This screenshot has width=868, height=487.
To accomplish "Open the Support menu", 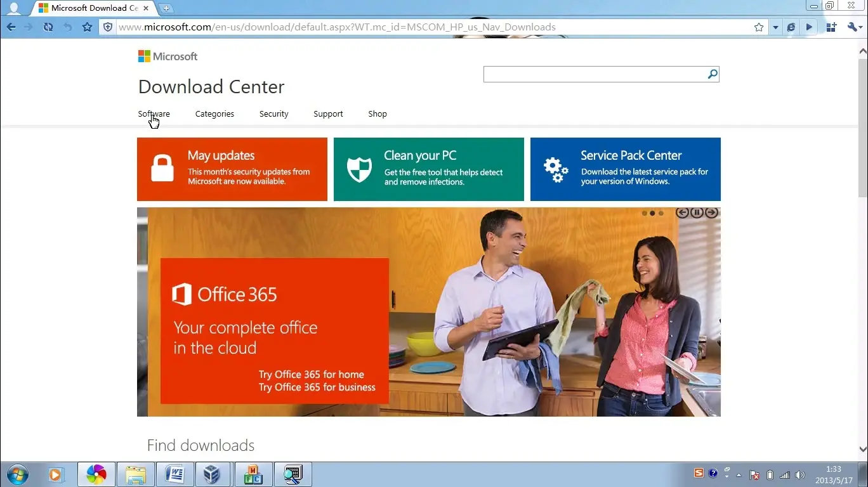I will coord(328,114).
